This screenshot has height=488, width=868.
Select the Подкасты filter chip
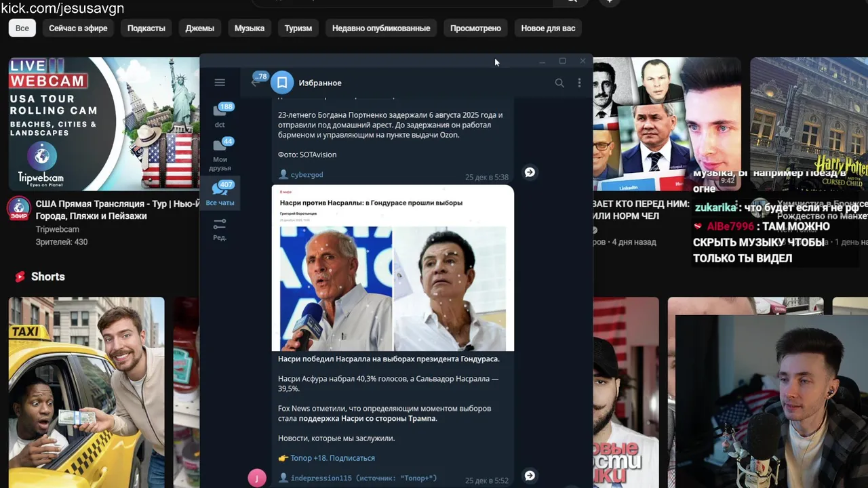146,28
